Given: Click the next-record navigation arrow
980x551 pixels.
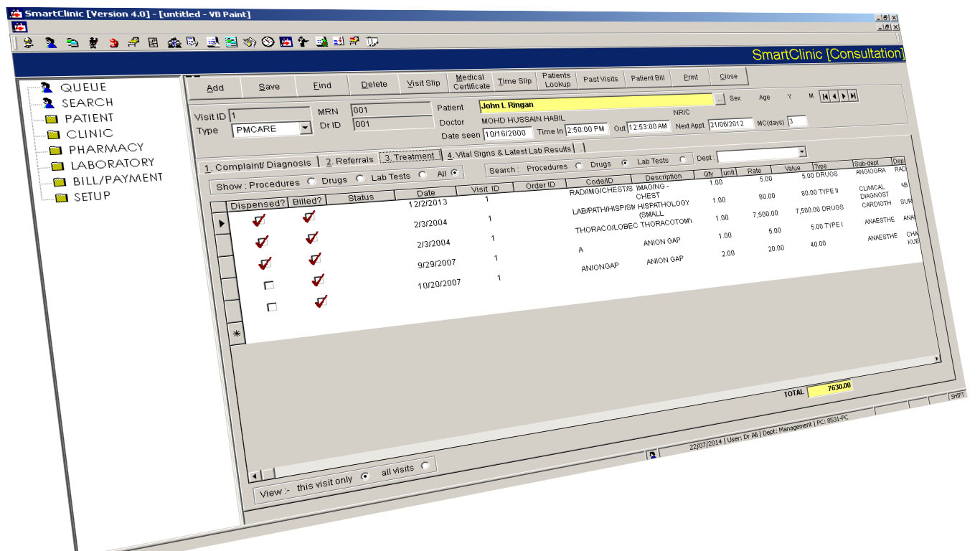Looking at the screenshot, I should click(844, 96).
